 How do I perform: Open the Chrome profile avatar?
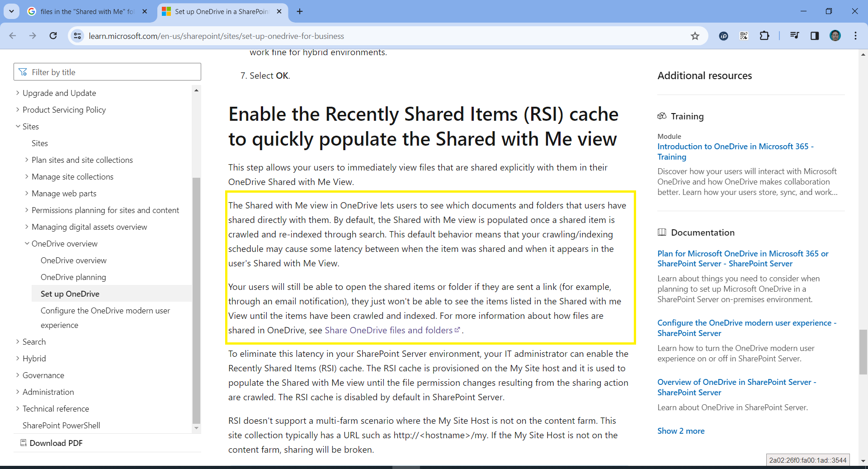point(835,36)
